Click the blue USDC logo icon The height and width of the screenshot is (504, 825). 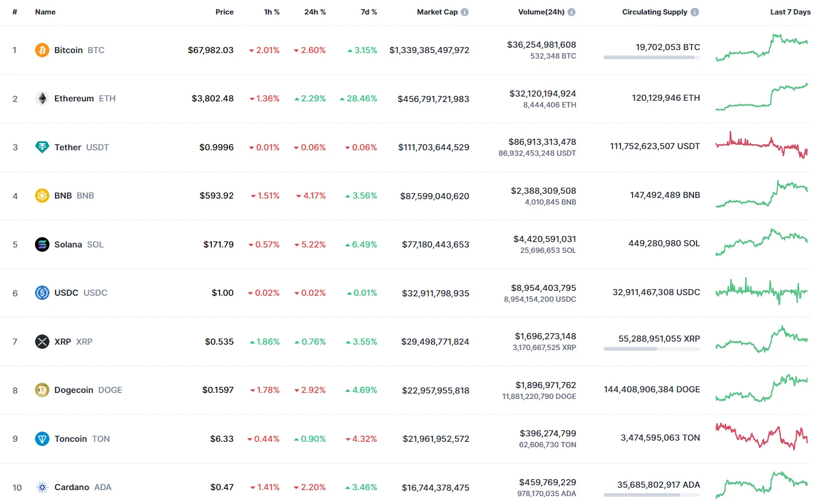click(x=42, y=293)
